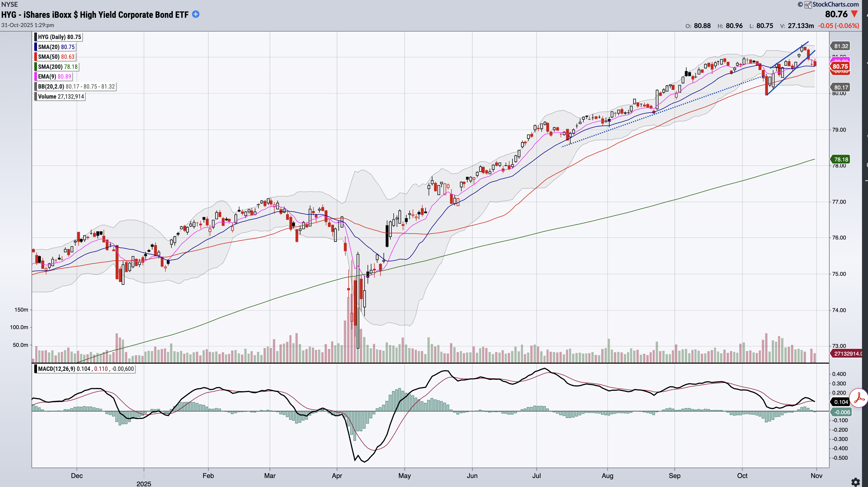Click the HYG iShares High Yield title
The height and width of the screenshot is (487, 868).
[x=95, y=15]
